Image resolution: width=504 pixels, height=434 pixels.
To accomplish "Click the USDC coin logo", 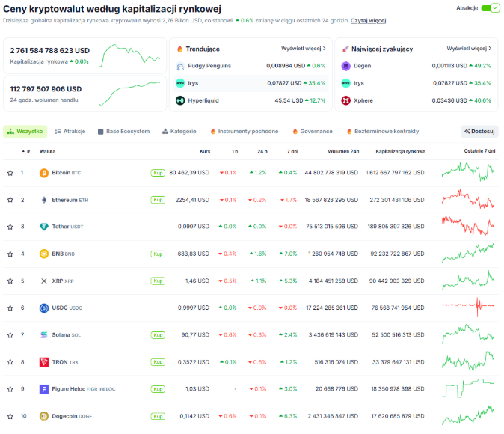I will pyautogui.click(x=43, y=308).
